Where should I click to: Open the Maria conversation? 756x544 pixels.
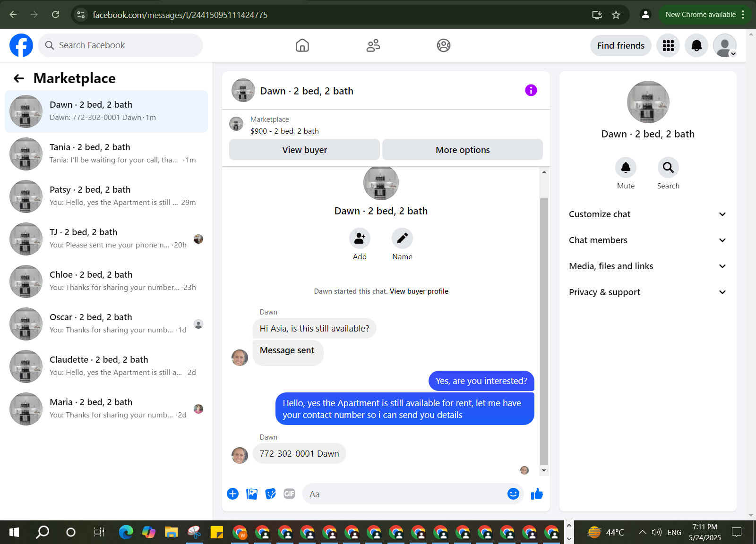coord(106,409)
